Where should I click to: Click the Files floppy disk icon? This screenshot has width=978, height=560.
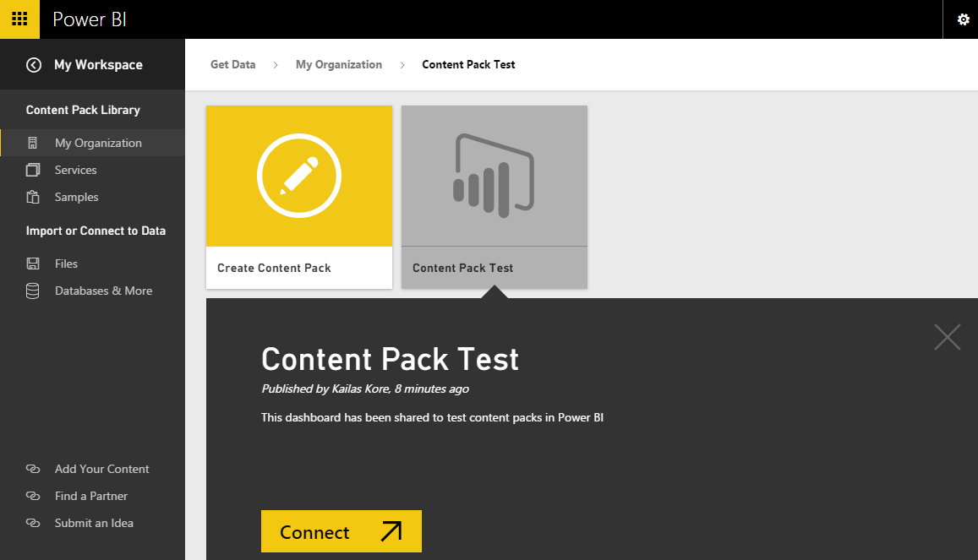(32, 264)
